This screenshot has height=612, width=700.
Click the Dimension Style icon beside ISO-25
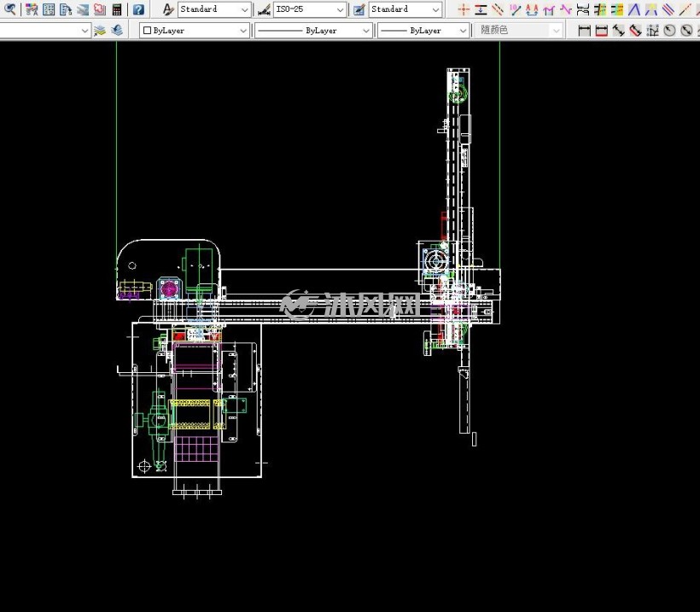pyautogui.click(x=265, y=9)
